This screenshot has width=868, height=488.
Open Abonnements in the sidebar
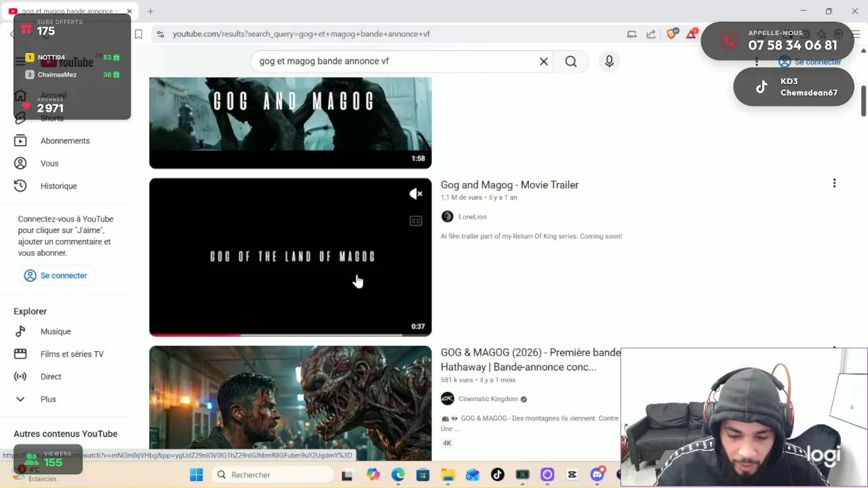[65, 141]
